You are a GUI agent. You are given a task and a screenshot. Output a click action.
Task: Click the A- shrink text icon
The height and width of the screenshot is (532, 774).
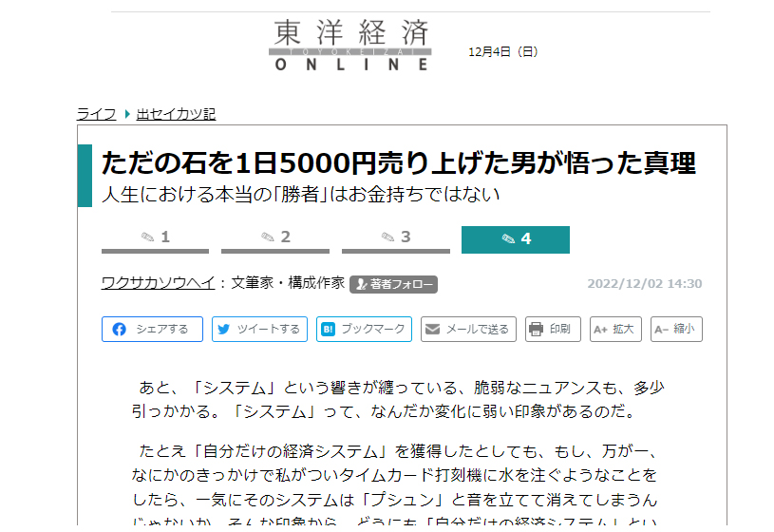[x=661, y=330]
